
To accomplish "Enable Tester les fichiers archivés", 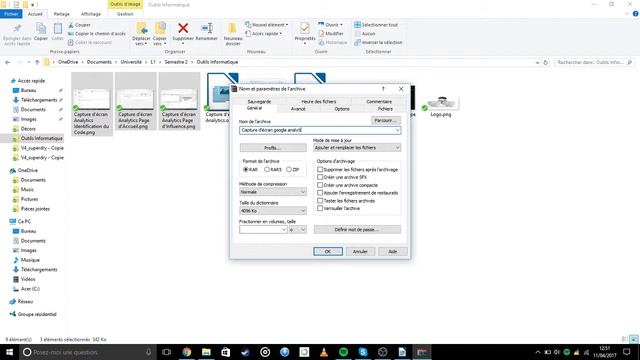I will pyautogui.click(x=320, y=200).
